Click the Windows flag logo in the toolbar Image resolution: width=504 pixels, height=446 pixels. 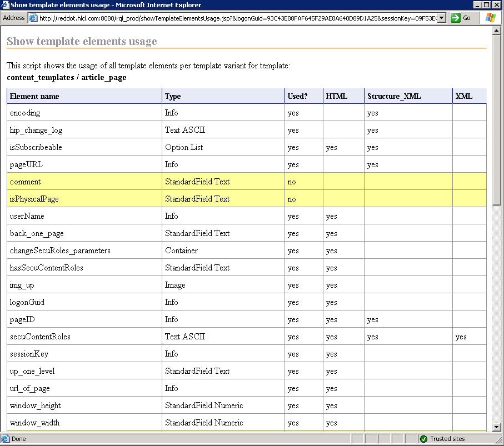[x=491, y=18]
